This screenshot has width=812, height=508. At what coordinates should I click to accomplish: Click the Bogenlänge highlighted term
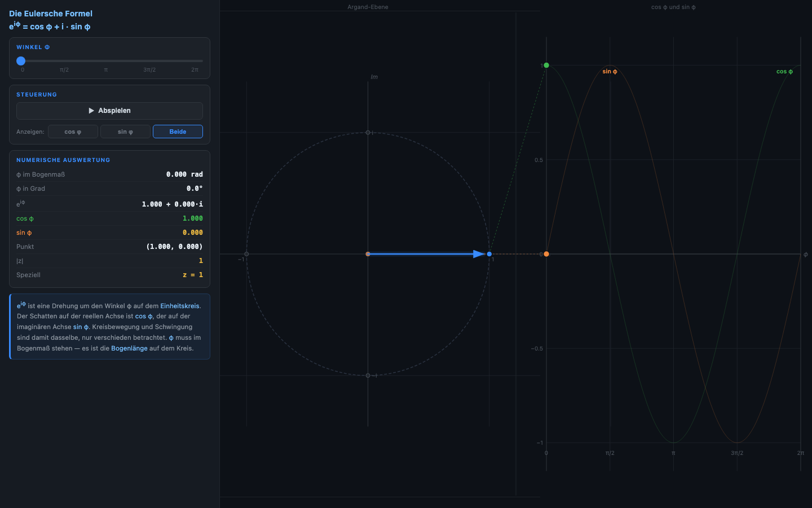pos(129,348)
